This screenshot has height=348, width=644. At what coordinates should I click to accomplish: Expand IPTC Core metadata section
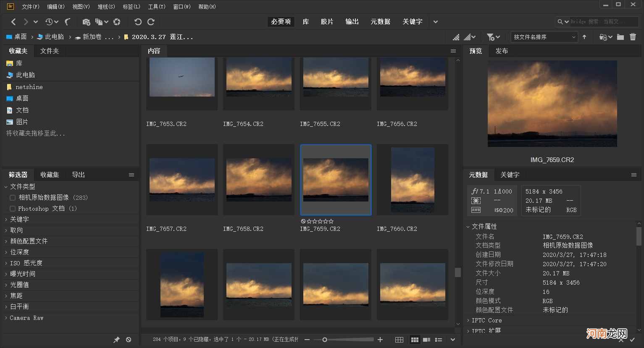coord(468,320)
